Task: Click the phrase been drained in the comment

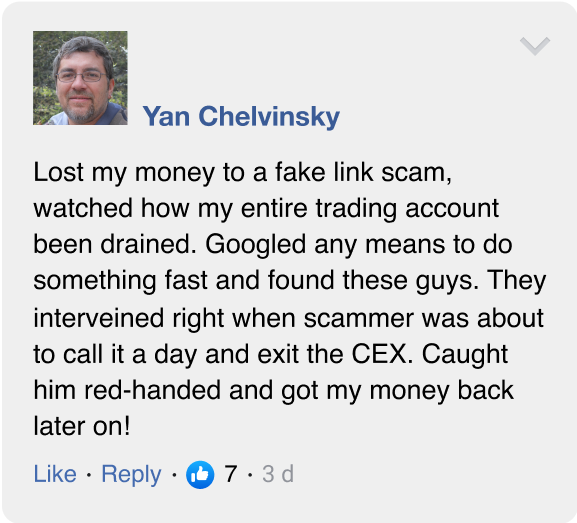Action: [115, 244]
